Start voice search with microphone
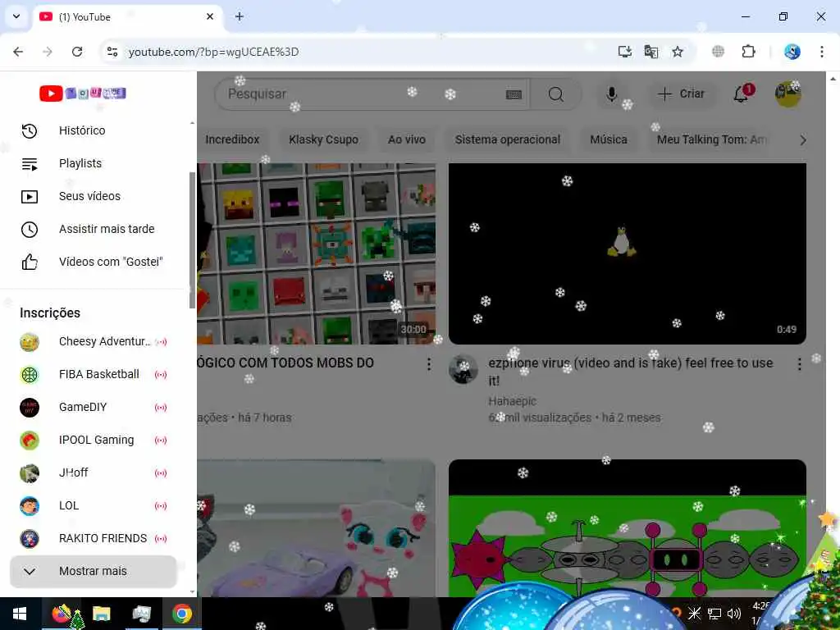The width and height of the screenshot is (840, 630). click(x=611, y=94)
